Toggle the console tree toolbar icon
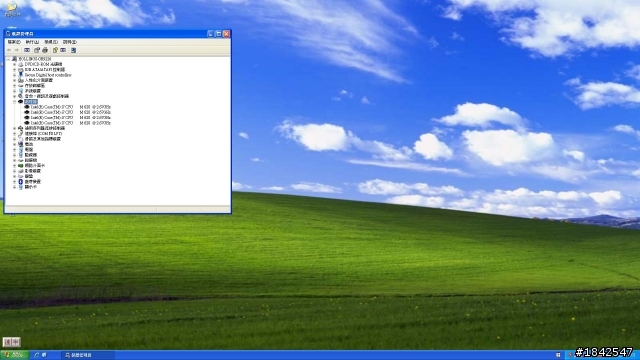 pos(27,50)
